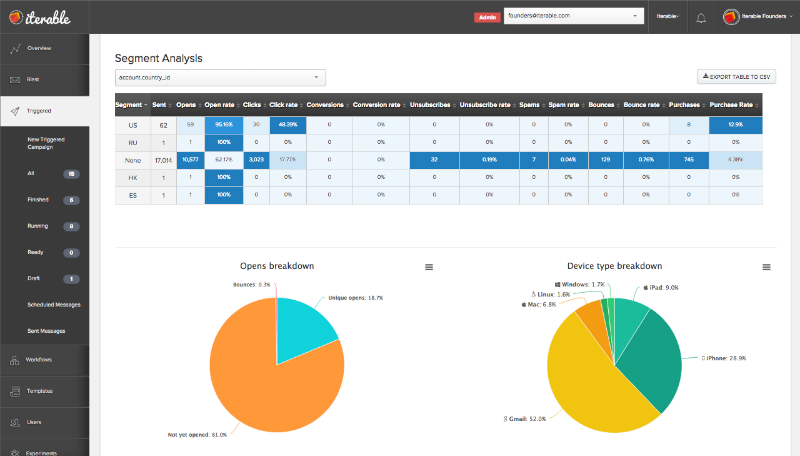Image resolution: width=800 pixels, height=456 pixels.
Task: Click the Templates icon in sidebar
Action: [14, 391]
